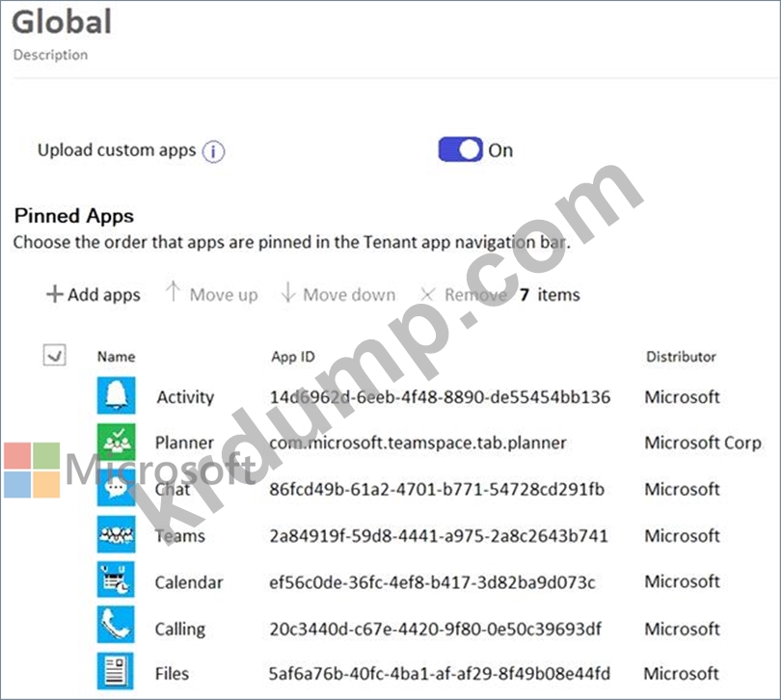
Task: Select the Calendar row name
Action: click(x=189, y=582)
